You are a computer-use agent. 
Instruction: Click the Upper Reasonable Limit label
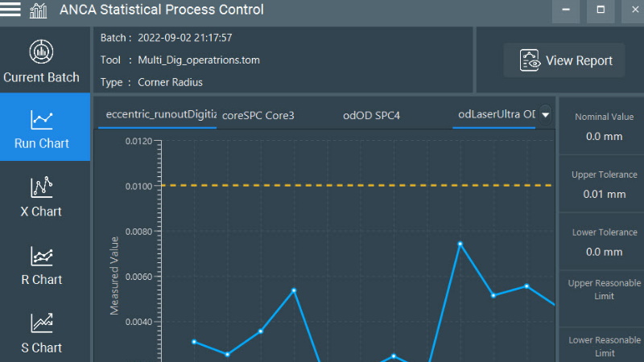coord(605,290)
